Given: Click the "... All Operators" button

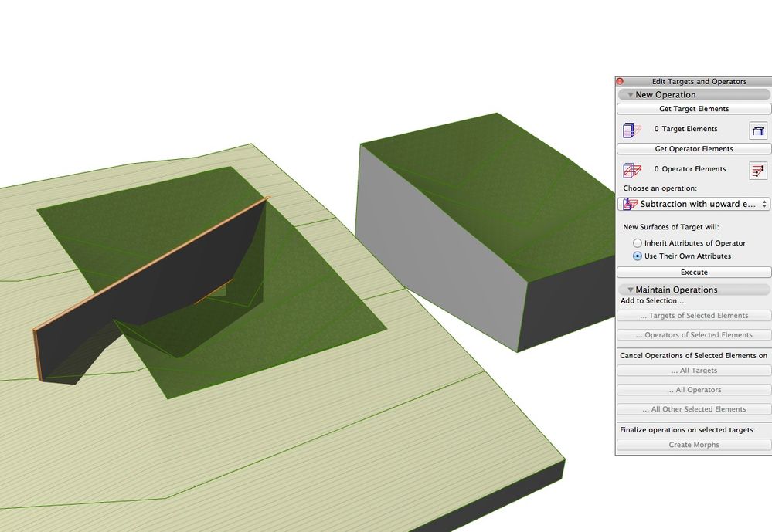Looking at the screenshot, I should (693, 389).
